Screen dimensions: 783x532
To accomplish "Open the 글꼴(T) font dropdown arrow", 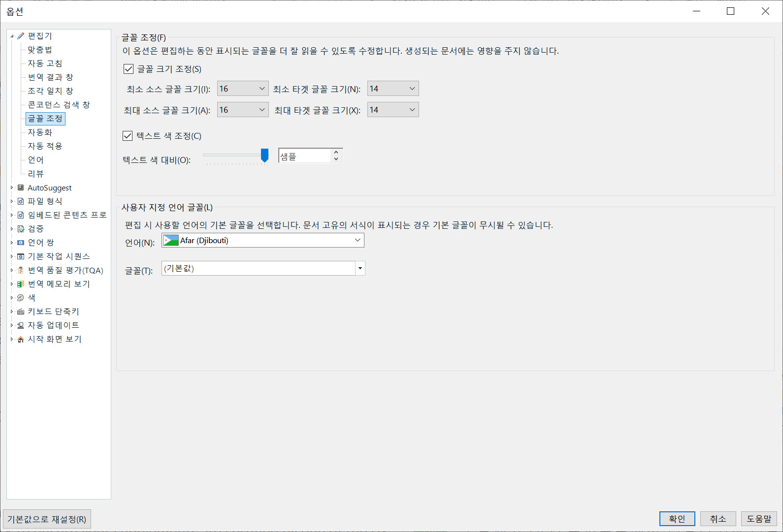I will [x=360, y=268].
